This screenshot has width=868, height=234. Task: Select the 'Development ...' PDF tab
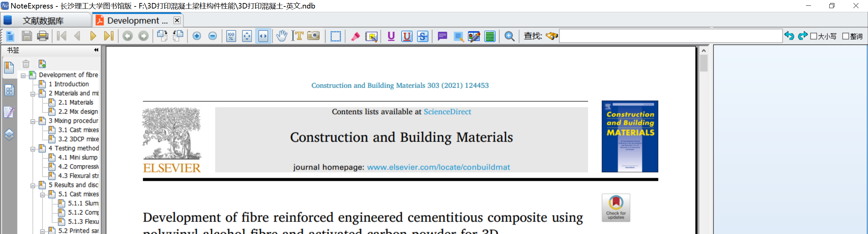pos(137,21)
